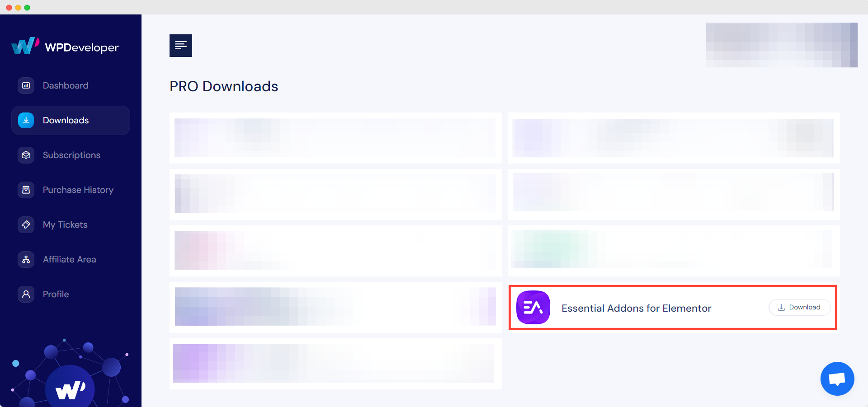The image size is (868, 407).
Task: Go to Purchase History
Action: click(x=78, y=190)
